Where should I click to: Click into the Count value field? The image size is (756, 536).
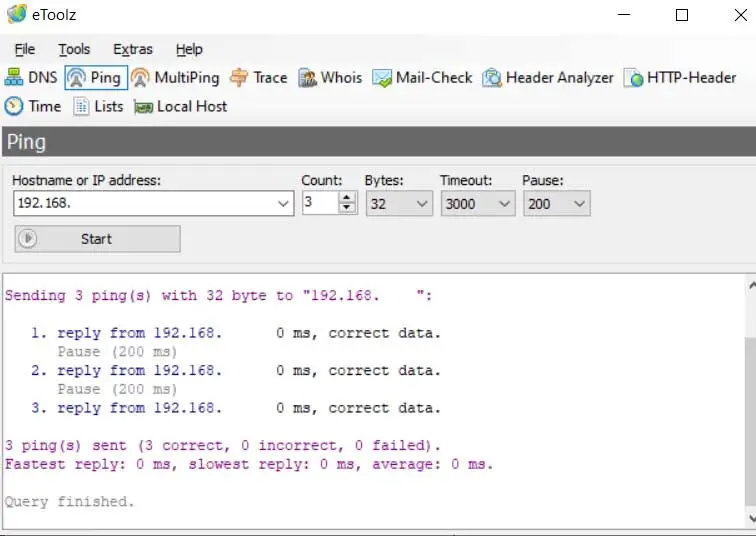(321, 202)
